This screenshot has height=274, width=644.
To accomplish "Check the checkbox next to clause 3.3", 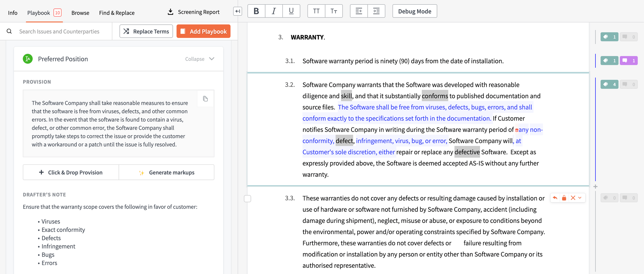I will pyautogui.click(x=248, y=199).
